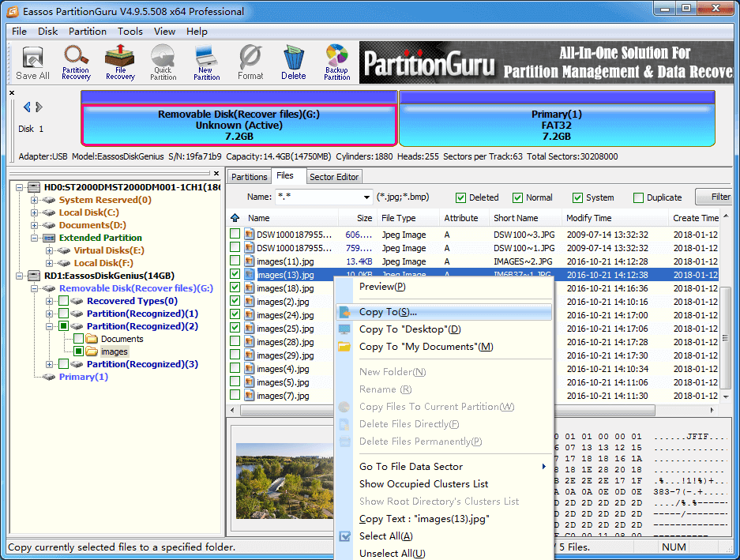Viewport: 740px width, 560px height.
Task: Open the Partition menu
Action: pos(88,31)
